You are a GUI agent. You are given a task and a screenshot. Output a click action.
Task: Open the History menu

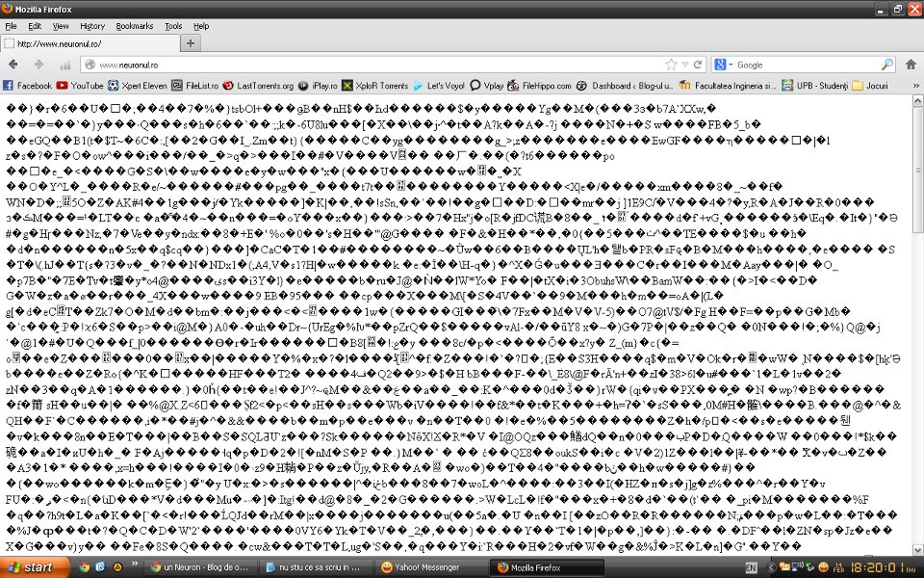pyautogui.click(x=92, y=26)
